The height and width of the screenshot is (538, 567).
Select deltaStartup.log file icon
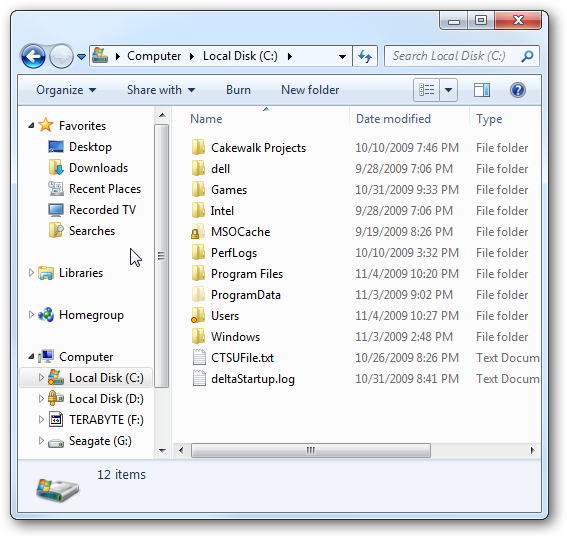click(199, 378)
